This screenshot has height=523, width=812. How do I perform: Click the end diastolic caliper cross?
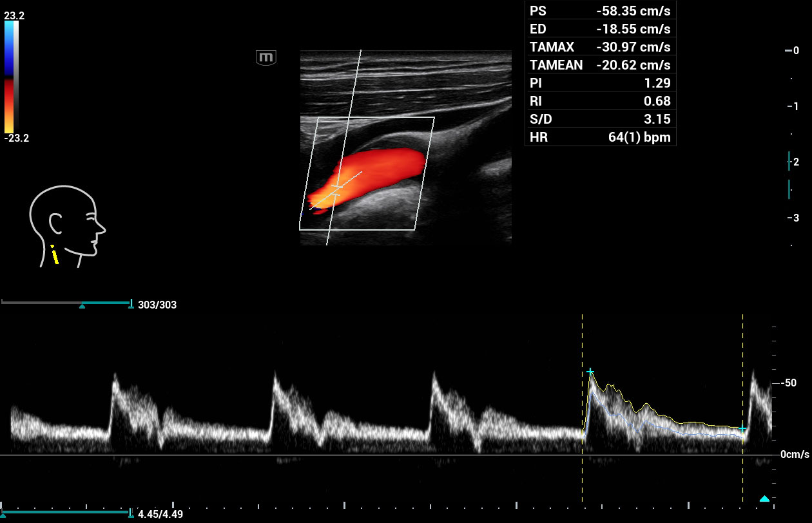pos(742,428)
